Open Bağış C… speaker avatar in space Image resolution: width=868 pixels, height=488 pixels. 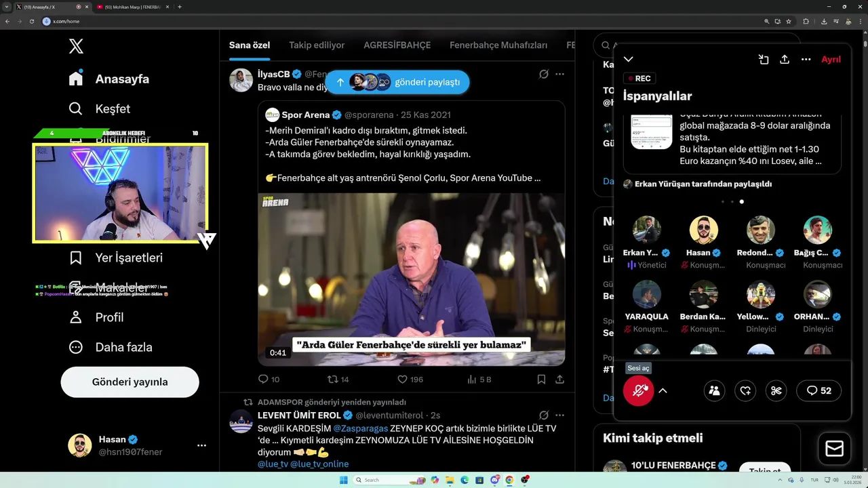pyautogui.click(x=818, y=230)
